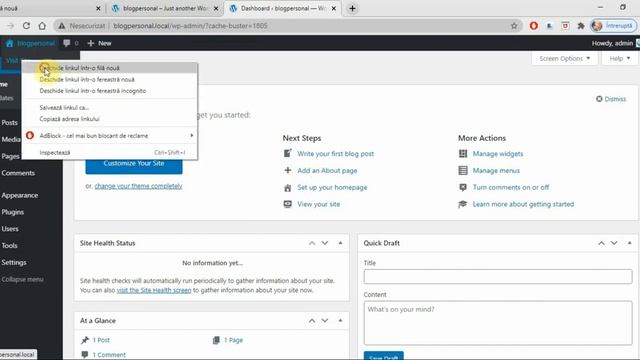Click the pencil icon beside Write your first blog post
This screenshot has width=640, height=360.
[x=288, y=153]
